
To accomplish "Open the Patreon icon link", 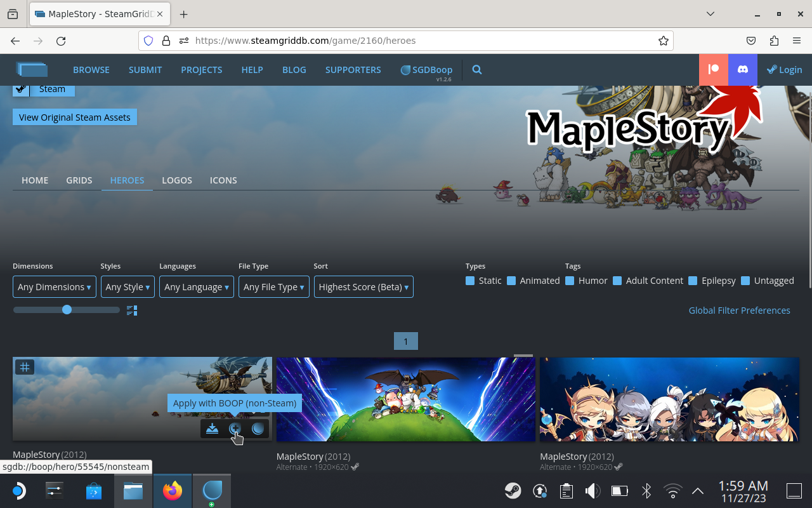I will (714, 70).
